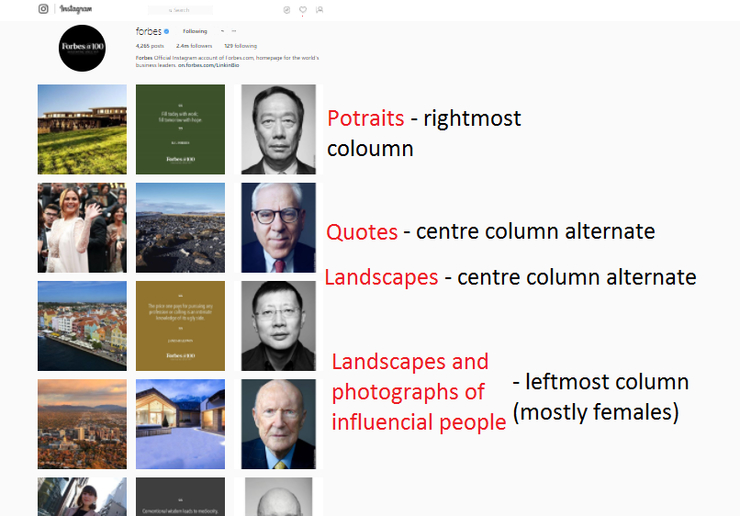Open the black rocky shoreline landscape post
Screen dimensions: 740x516
180,228
